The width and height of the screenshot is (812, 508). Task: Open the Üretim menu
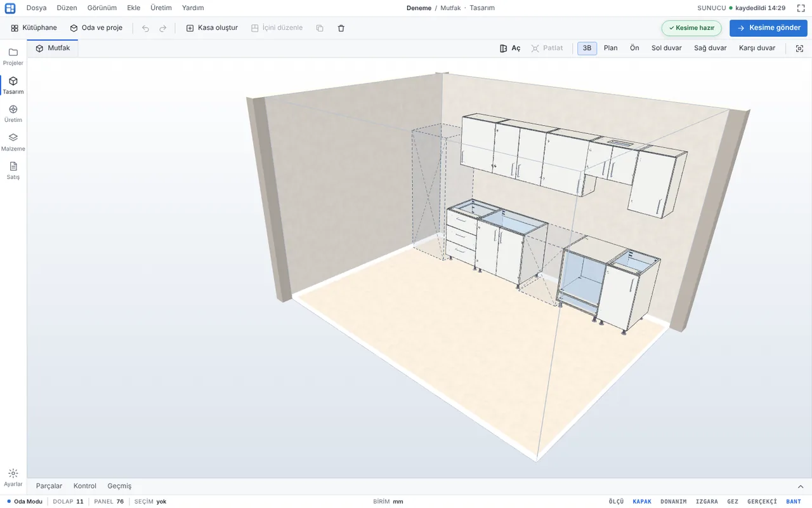[160, 8]
